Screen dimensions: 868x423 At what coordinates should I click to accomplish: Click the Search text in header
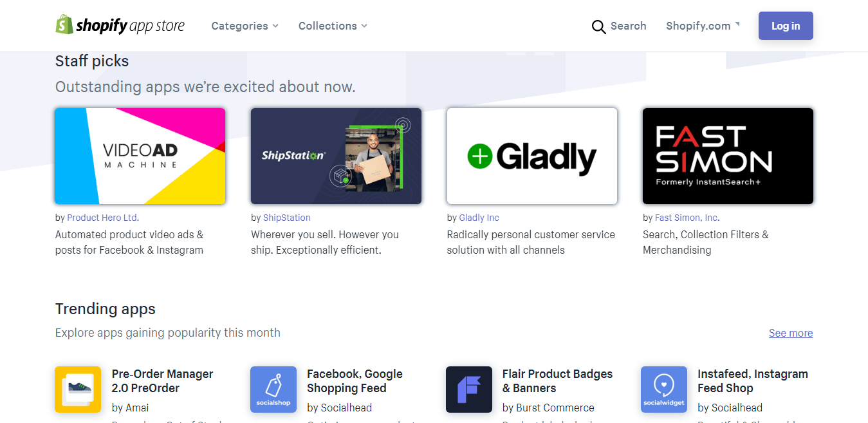(x=628, y=26)
